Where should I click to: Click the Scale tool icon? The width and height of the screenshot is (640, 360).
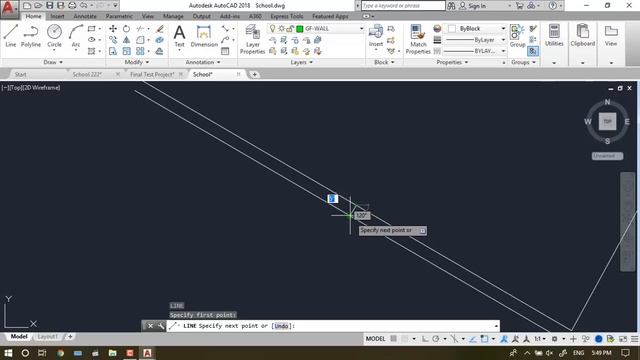pyautogui.click(x=127, y=51)
